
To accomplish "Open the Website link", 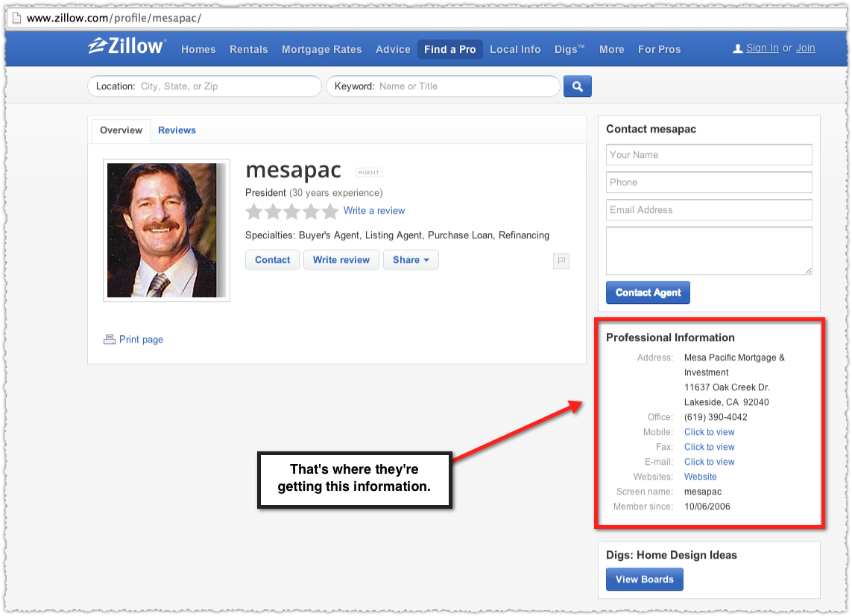I will pyautogui.click(x=701, y=477).
